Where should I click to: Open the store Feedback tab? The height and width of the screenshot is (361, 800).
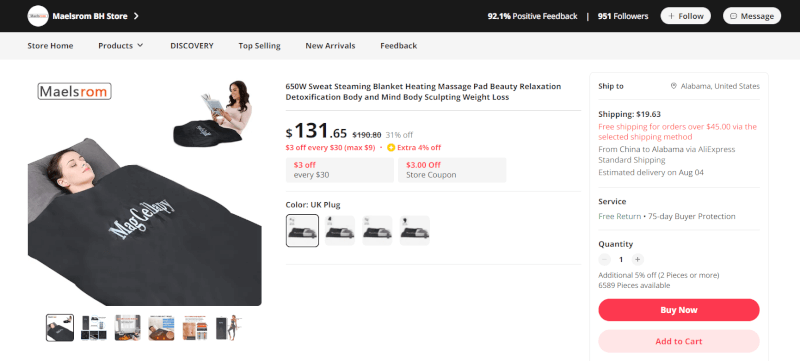(398, 45)
